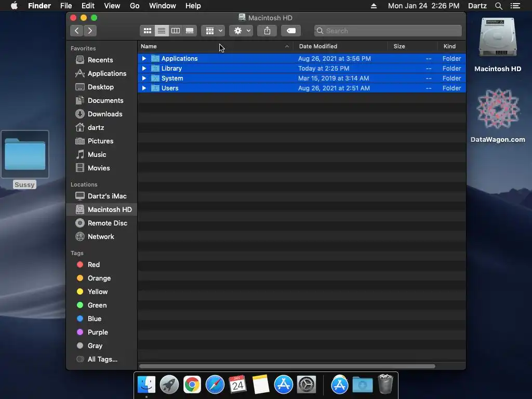Open the Action gear menu

241,31
